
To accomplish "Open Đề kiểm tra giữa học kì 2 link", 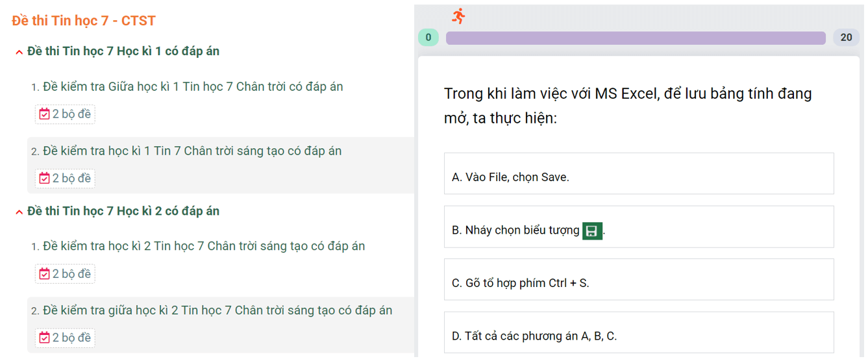I will click(217, 310).
